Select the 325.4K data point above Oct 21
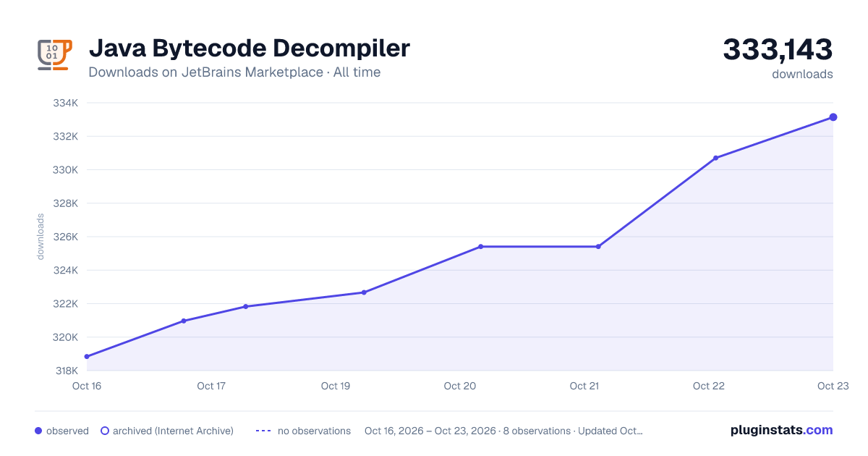The image size is (868, 456). (598, 247)
